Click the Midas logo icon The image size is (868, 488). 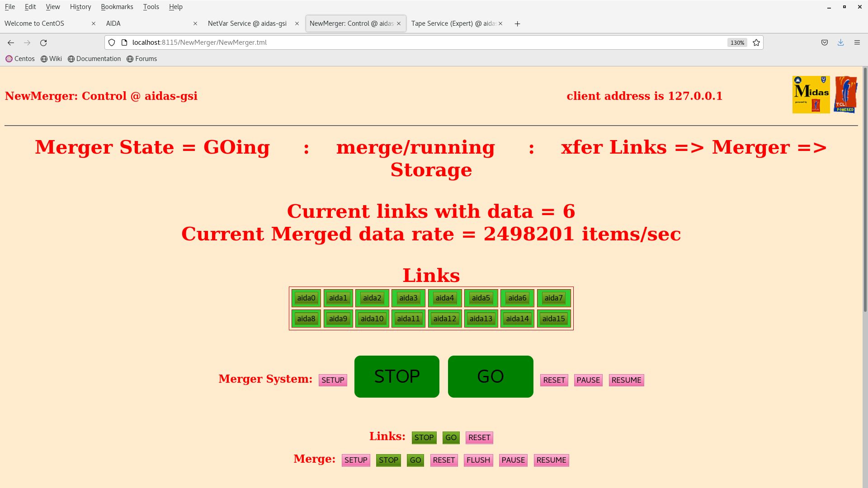pyautogui.click(x=811, y=94)
